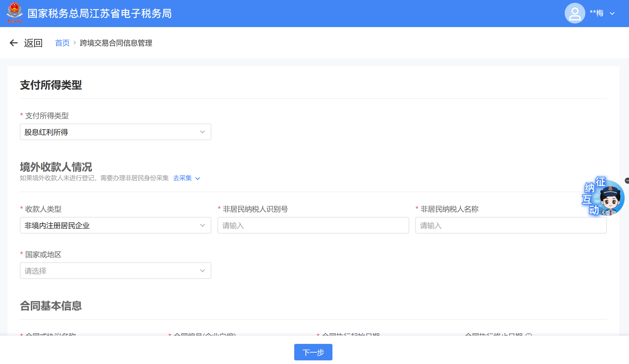Click the 返回 text

(x=33, y=43)
